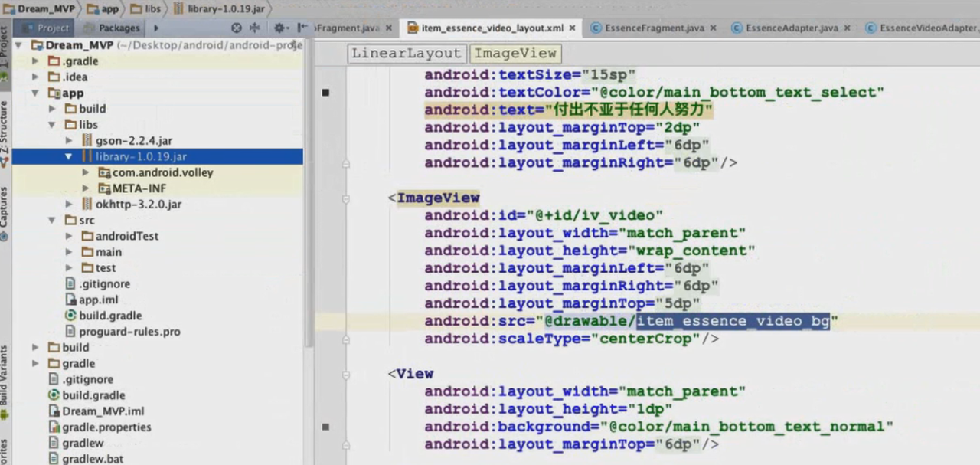Viewport: 980px width, 465px height.
Task: Toggle the Build Variants side panel
Action: click(5, 375)
